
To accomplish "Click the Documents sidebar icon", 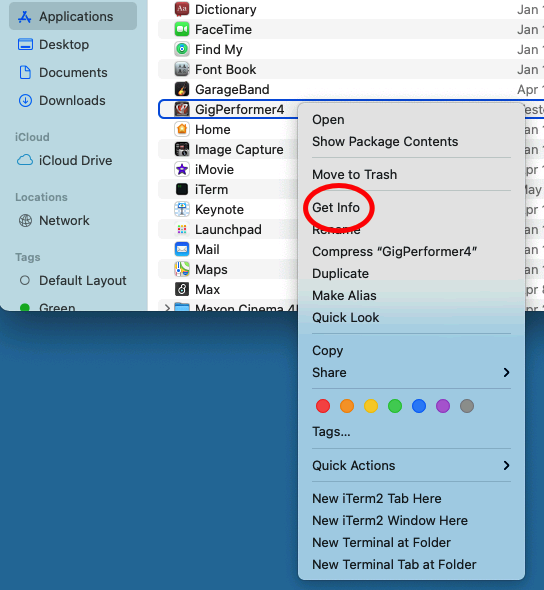I will point(25,72).
